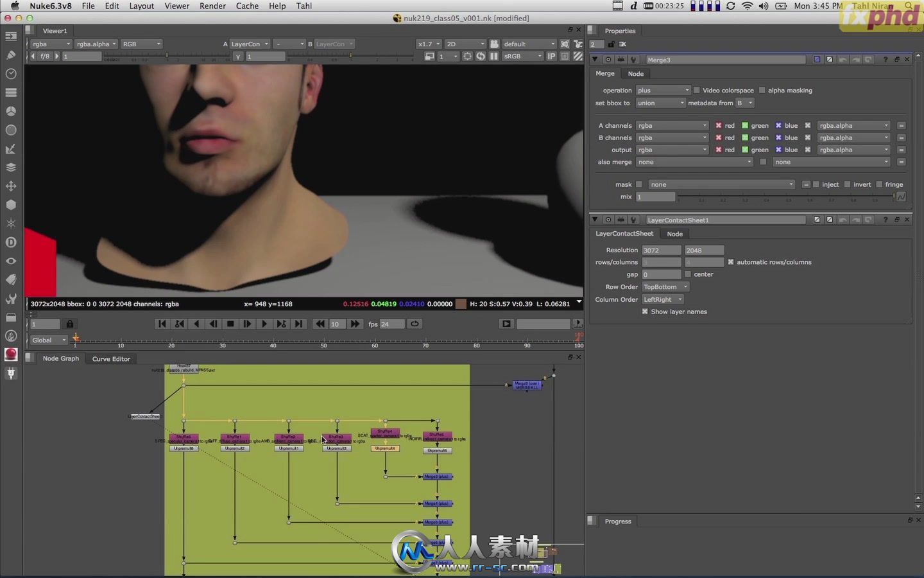The width and height of the screenshot is (924, 578).
Task: Open the Layout menu
Action: point(141,6)
